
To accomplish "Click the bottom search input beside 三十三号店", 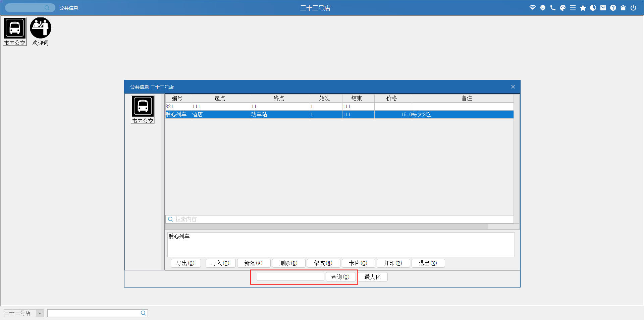I will pyautogui.click(x=97, y=313).
